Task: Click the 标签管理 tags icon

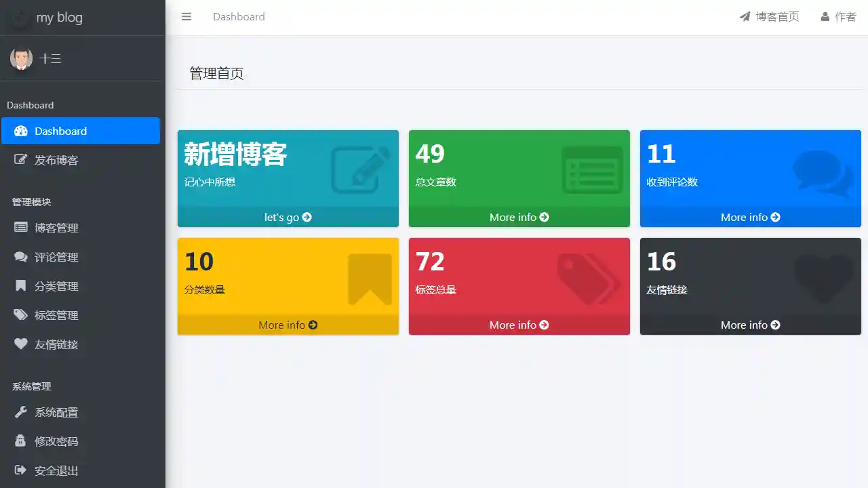Action: click(x=20, y=315)
